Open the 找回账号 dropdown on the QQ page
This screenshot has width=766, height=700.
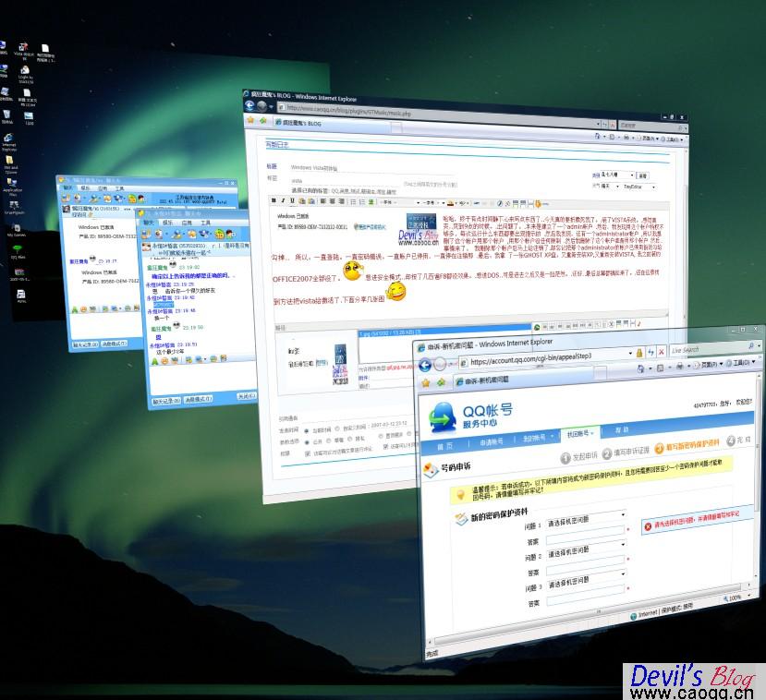tap(580, 434)
